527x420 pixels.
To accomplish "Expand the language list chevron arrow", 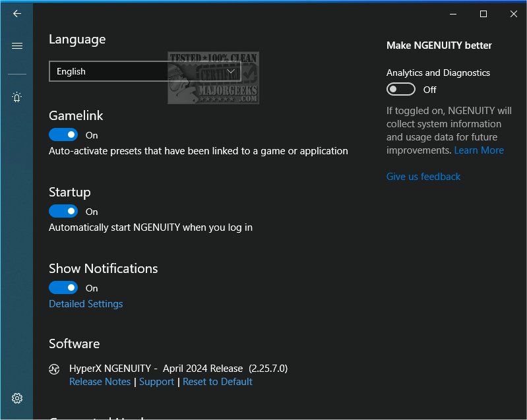I will [232, 71].
